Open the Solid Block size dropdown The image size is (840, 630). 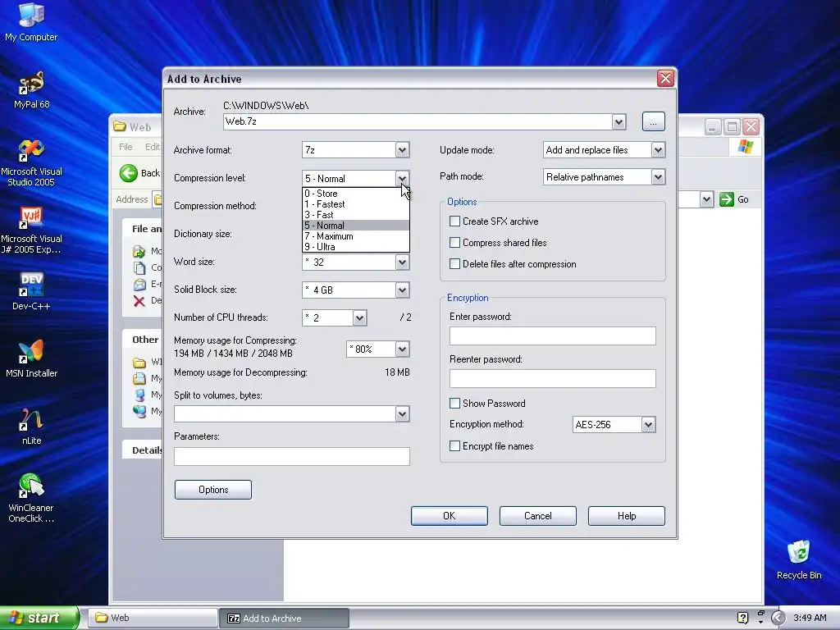click(402, 290)
